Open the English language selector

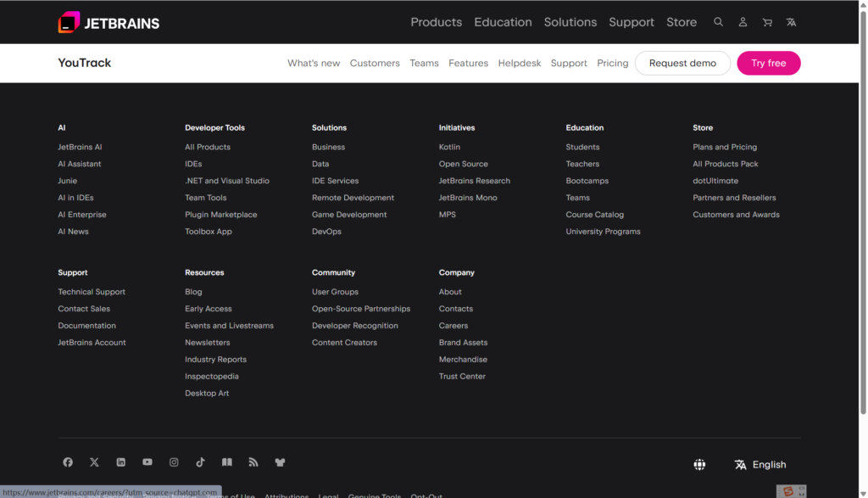click(x=760, y=465)
